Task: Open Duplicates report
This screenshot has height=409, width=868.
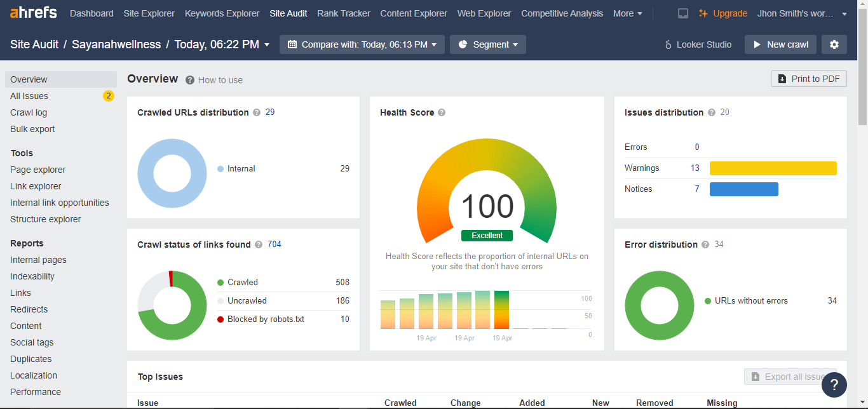Action: [31, 359]
